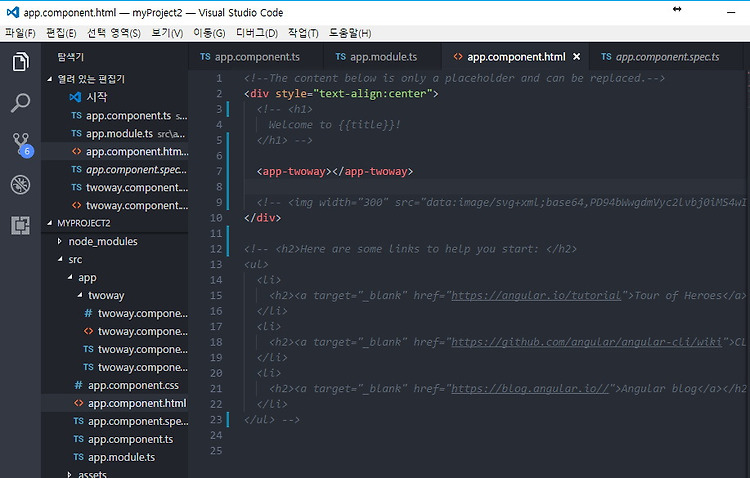Switch to app.component.spec.ts editor tab
Screen dimensions: 750x478
(x=667, y=56)
